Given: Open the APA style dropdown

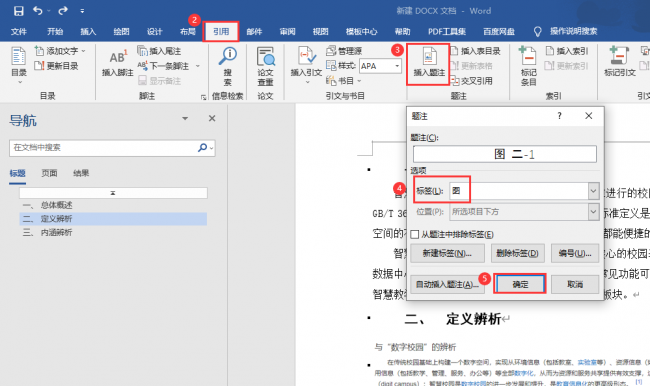Looking at the screenshot, I should click(397, 66).
